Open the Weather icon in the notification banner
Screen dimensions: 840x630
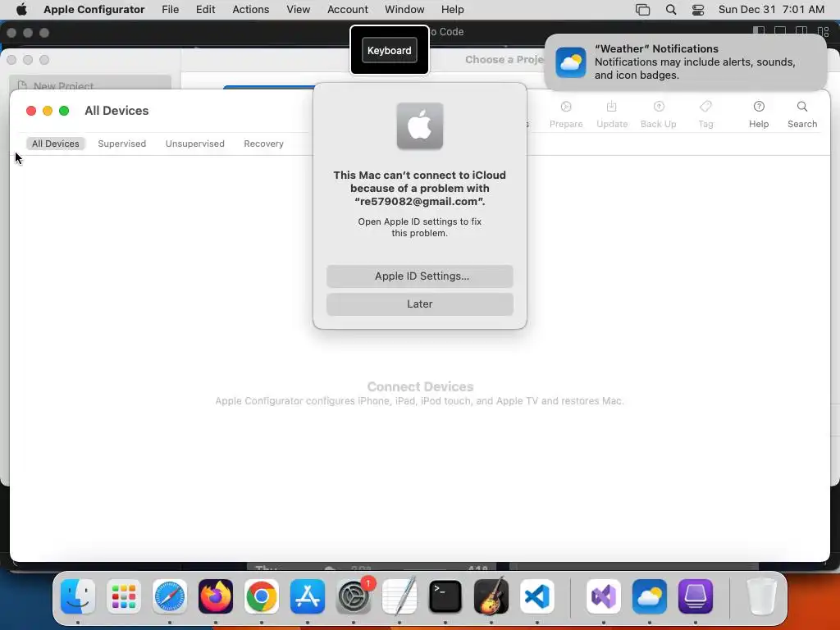[x=571, y=62]
